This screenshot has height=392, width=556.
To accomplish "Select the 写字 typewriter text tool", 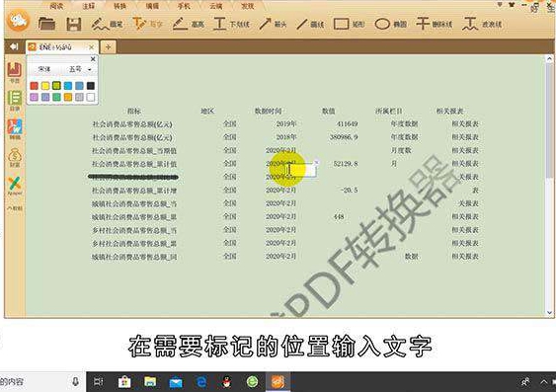I will pos(147,24).
